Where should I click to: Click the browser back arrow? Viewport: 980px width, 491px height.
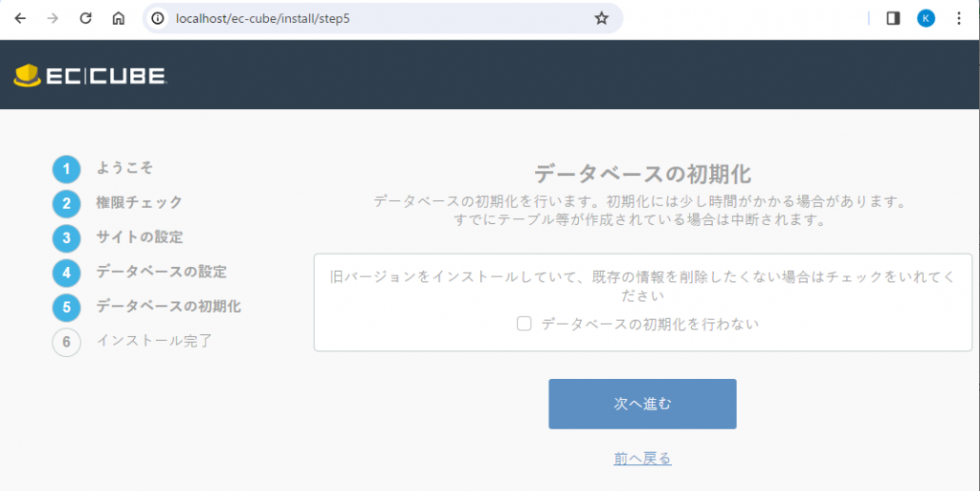tap(21, 18)
